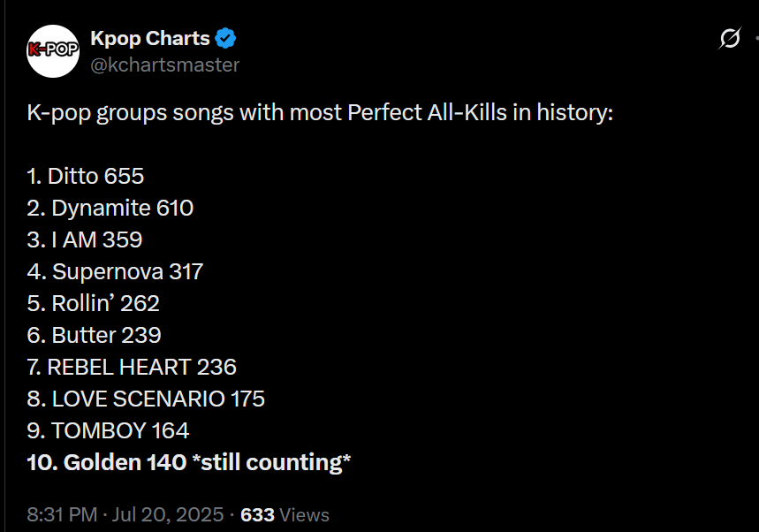Image resolution: width=759 pixels, height=532 pixels.
Task: Click the line '8. LOVE SCENARIO 175'
Action: tap(146, 399)
